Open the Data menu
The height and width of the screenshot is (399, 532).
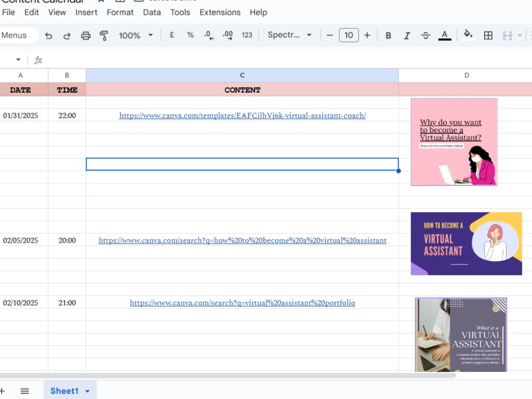coord(152,13)
